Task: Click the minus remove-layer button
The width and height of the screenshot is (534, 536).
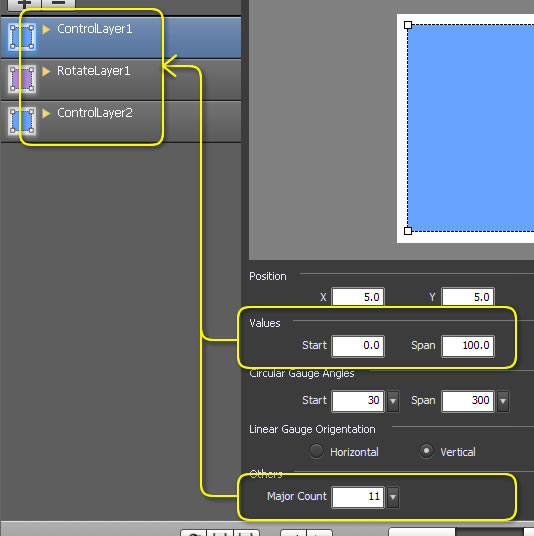Action: (x=58, y=4)
